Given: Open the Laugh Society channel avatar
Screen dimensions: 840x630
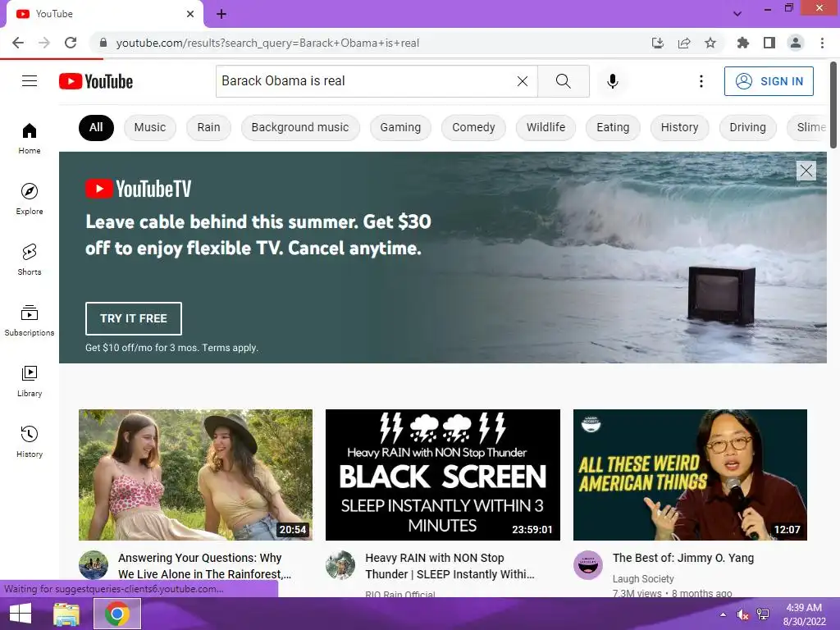Looking at the screenshot, I should click(587, 565).
